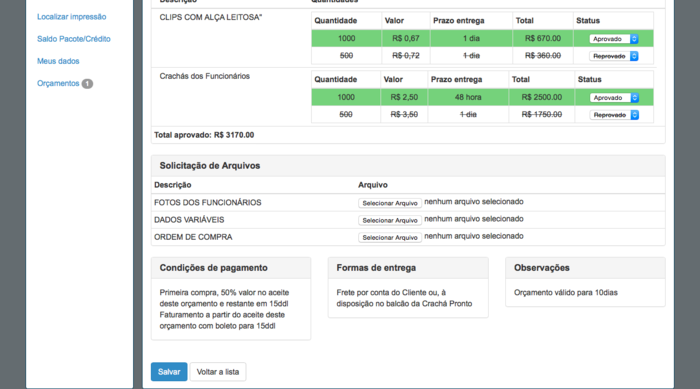Open Status dropdown for Clips 500 quantity row
Image resolution: width=700 pixels, height=389 pixels.
click(x=614, y=56)
